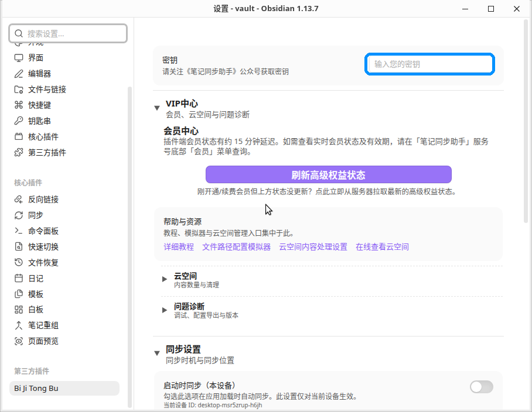
Task: Click the 编辑器 pencil icon
Action: tap(19, 74)
